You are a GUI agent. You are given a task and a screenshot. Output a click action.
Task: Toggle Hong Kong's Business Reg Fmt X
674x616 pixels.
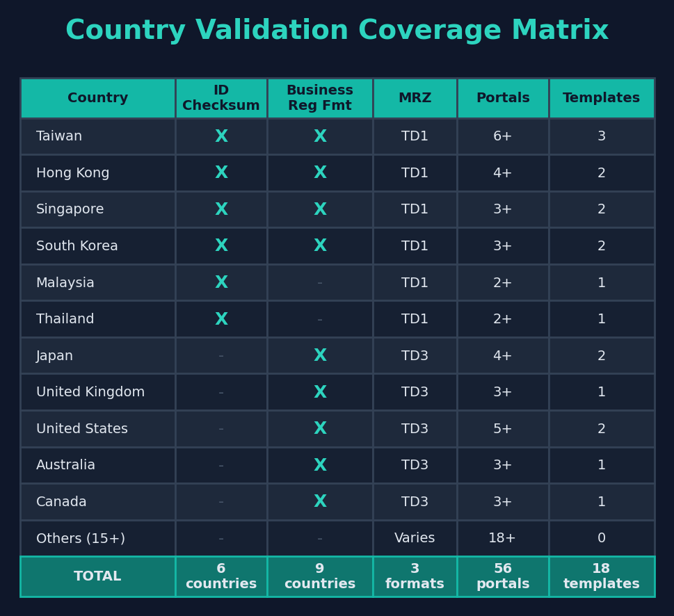click(x=320, y=172)
